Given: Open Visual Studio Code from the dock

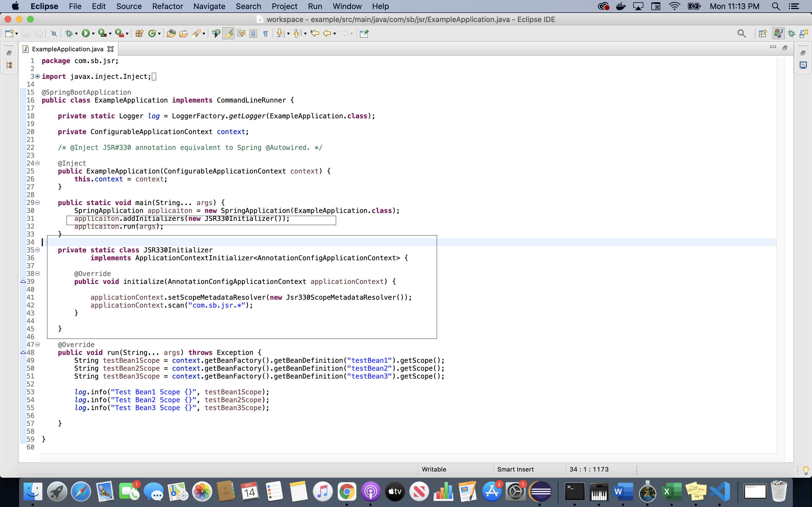Looking at the screenshot, I should coord(720,492).
